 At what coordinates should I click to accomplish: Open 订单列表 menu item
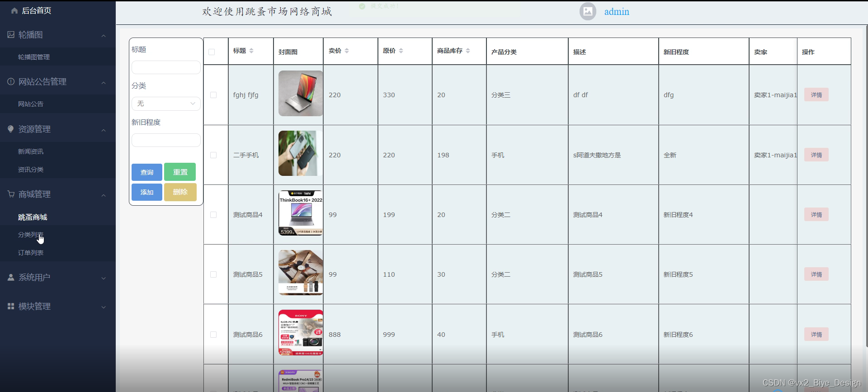click(x=31, y=253)
